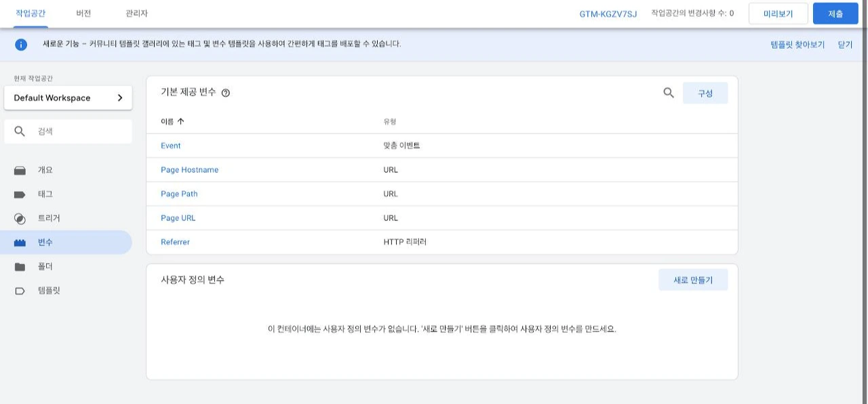Click the 태그 tag icon
Image resolution: width=868 pixels, height=404 pixels.
click(x=20, y=195)
